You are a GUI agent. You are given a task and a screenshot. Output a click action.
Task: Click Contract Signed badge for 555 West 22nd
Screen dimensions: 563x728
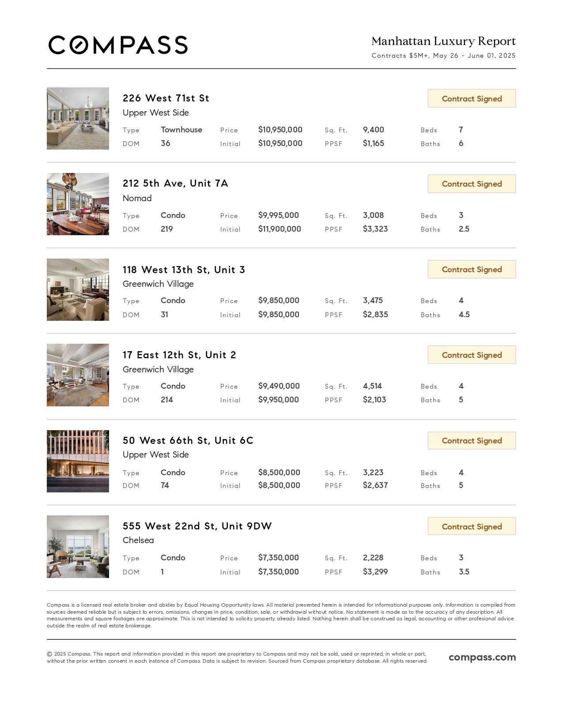472,526
